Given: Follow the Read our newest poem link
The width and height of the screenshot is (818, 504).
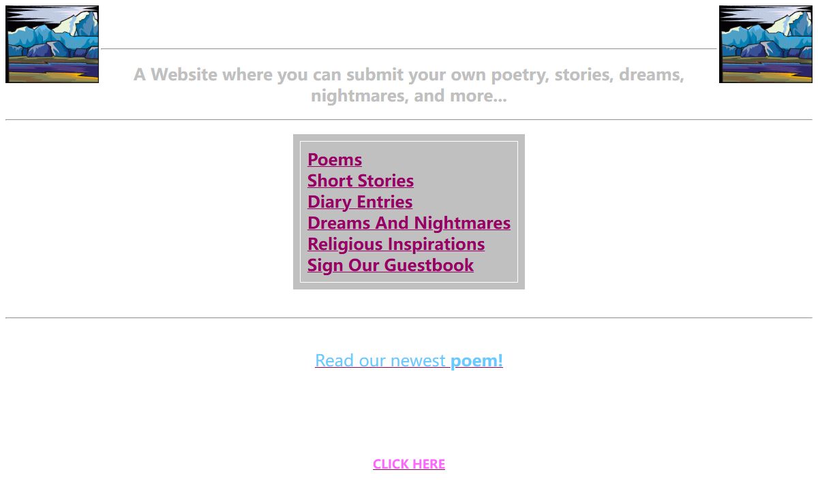Looking at the screenshot, I should tap(409, 360).
